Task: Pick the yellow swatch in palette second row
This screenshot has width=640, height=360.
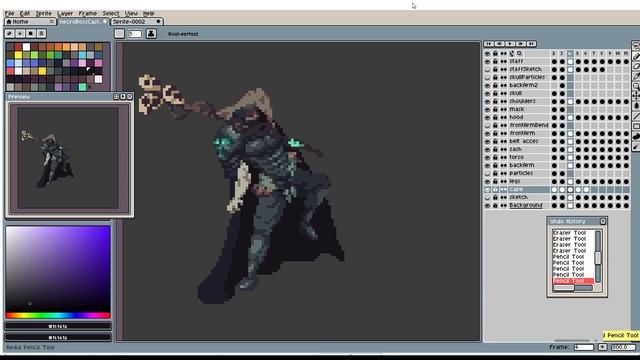Action: pos(18,55)
